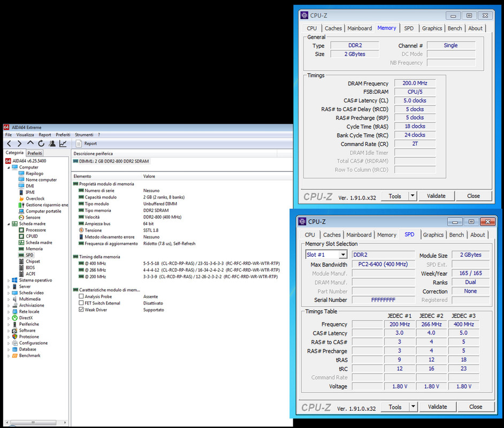Click the DIMM1 2 GB DDR2-800 device row
Viewport: 504px width, 428px height.
(x=111, y=162)
